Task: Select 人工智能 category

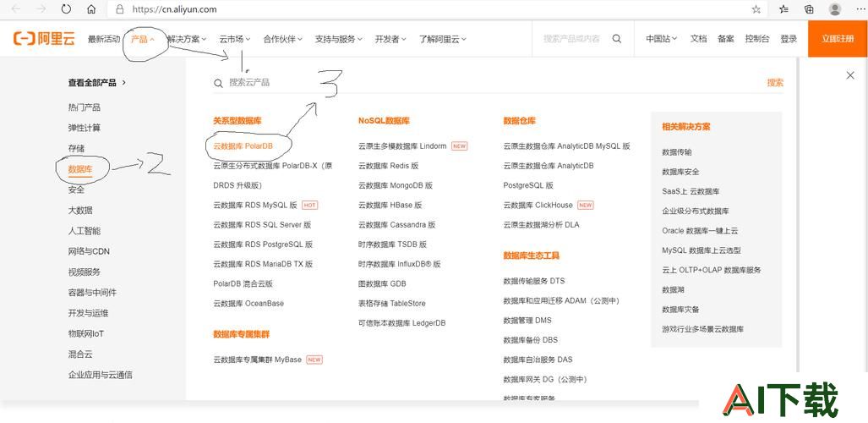Action: point(85,231)
